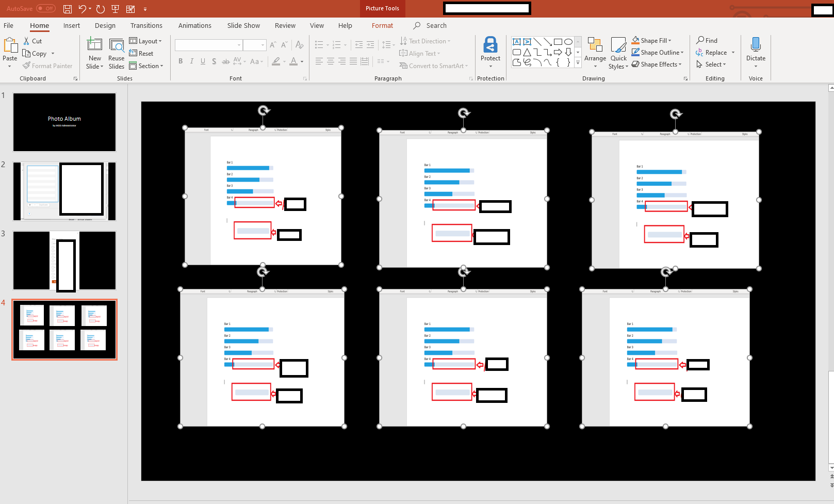Screen dimensions: 834x504
Task: Open the Picture Tools Format tab
Action: pyautogui.click(x=382, y=25)
